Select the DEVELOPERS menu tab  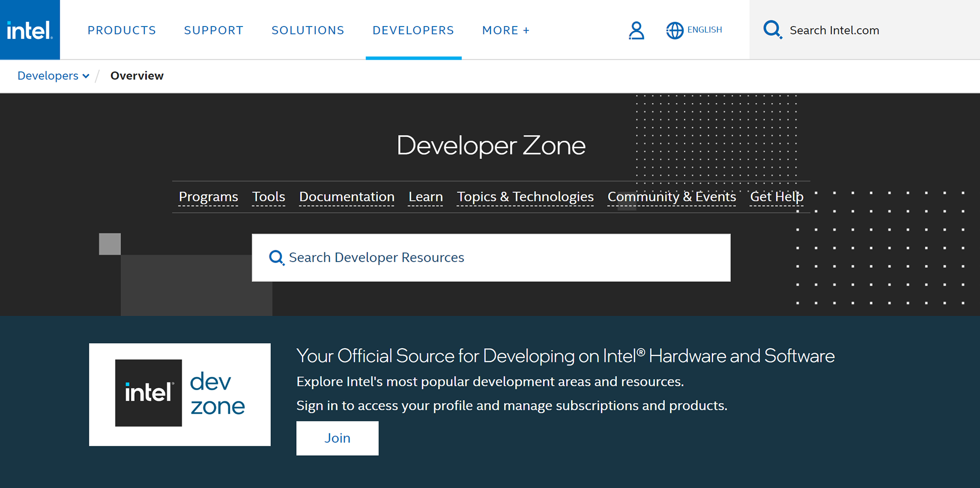coord(413,30)
